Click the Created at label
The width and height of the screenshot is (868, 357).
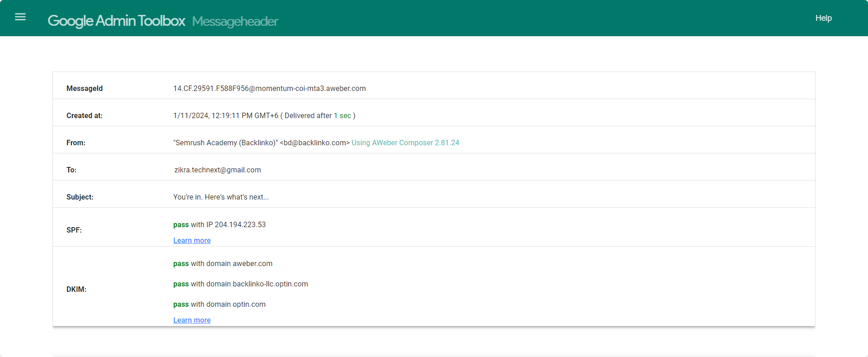pos(85,115)
